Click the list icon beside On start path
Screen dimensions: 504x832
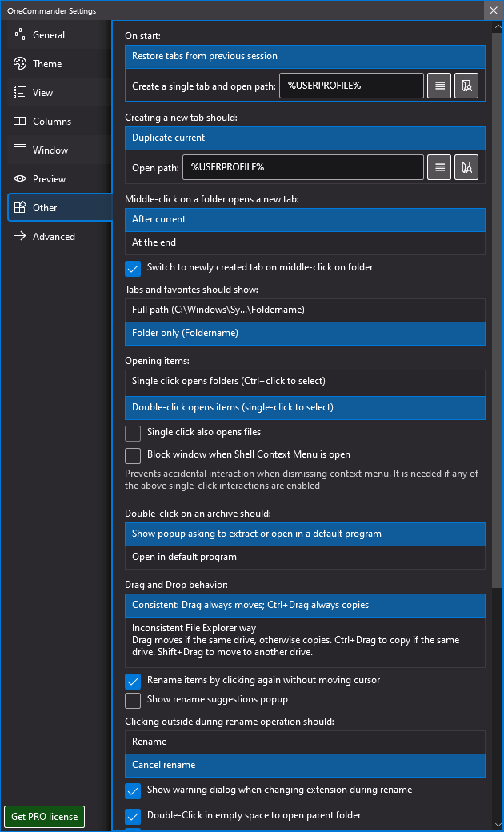(439, 86)
